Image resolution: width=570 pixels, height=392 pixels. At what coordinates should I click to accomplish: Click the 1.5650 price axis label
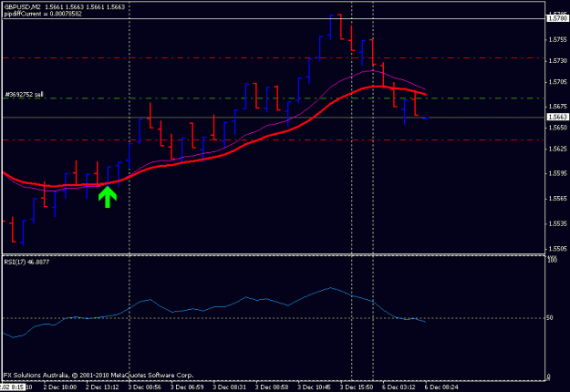[x=557, y=128]
